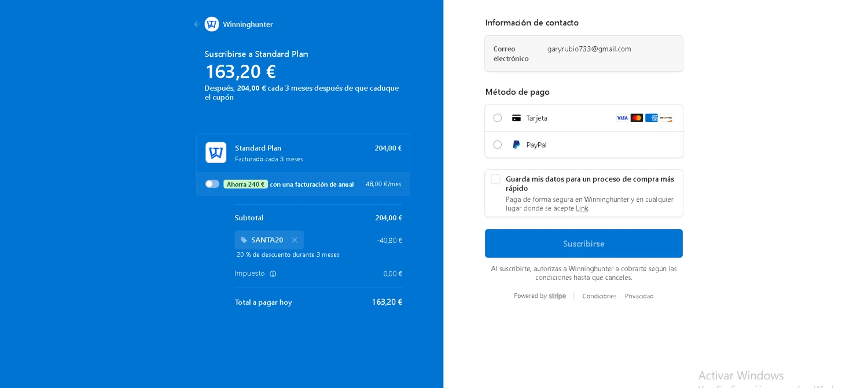
Task: Click the Standard Plan product logo
Action: pos(216,153)
